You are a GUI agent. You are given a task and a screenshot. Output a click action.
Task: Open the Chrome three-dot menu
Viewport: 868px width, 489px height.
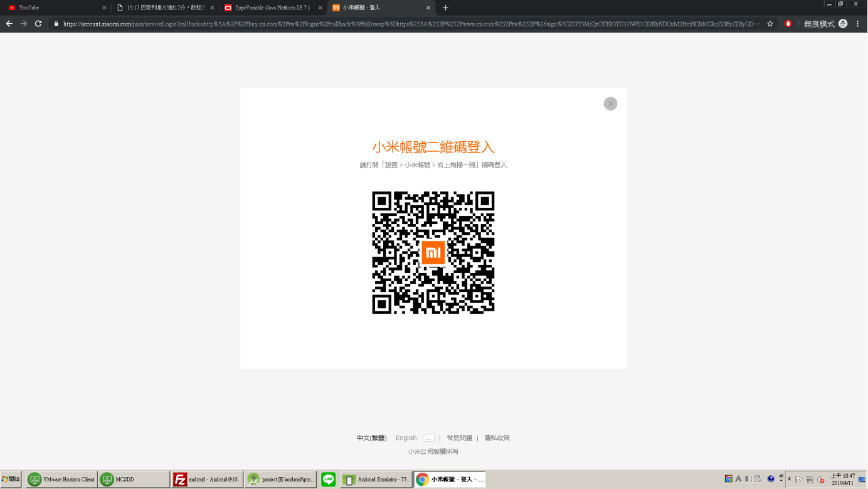858,24
